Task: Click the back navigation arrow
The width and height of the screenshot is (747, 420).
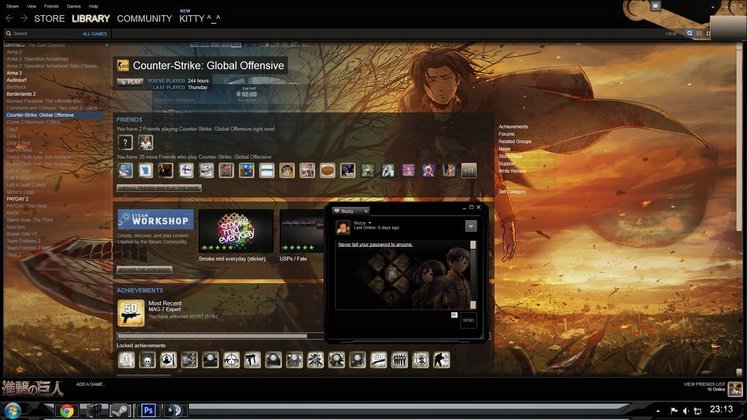Action: (9, 18)
